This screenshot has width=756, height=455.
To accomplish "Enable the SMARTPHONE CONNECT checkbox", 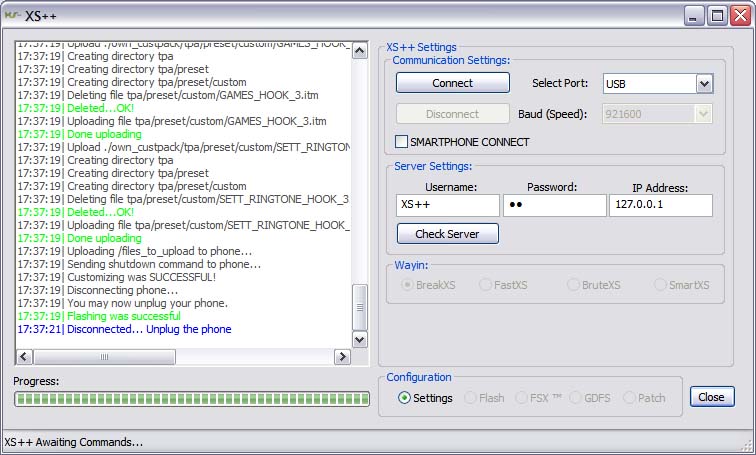I will click(x=401, y=142).
